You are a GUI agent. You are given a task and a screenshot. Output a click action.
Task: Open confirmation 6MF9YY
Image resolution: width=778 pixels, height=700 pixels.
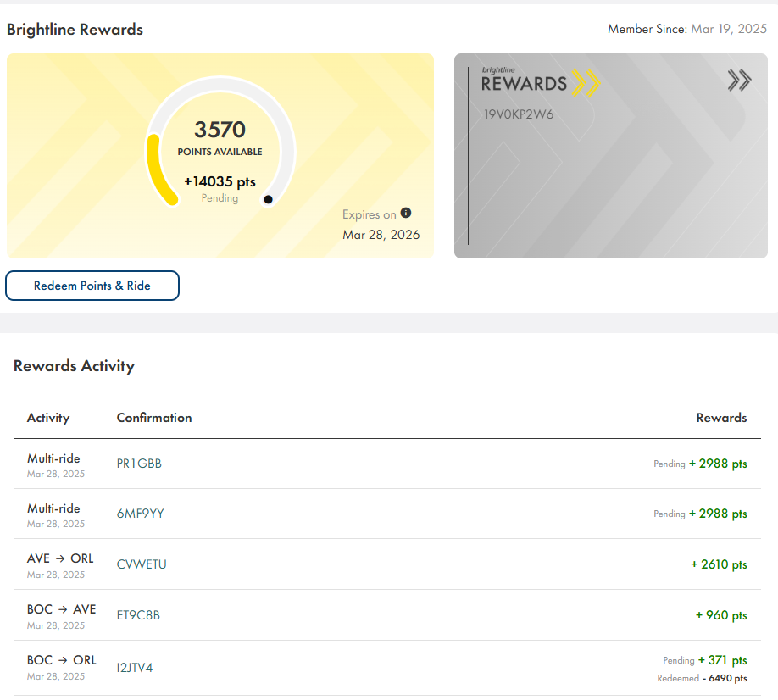pos(140,514)
